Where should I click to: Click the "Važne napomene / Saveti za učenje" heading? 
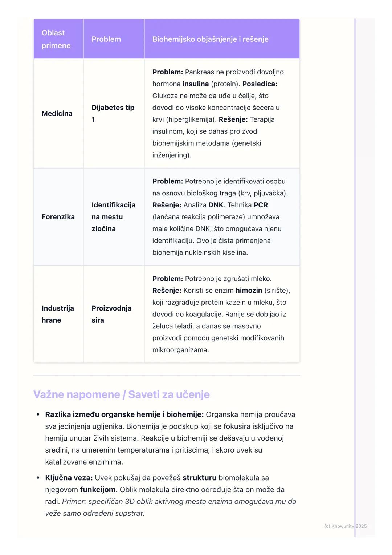[x=122, y=394]
